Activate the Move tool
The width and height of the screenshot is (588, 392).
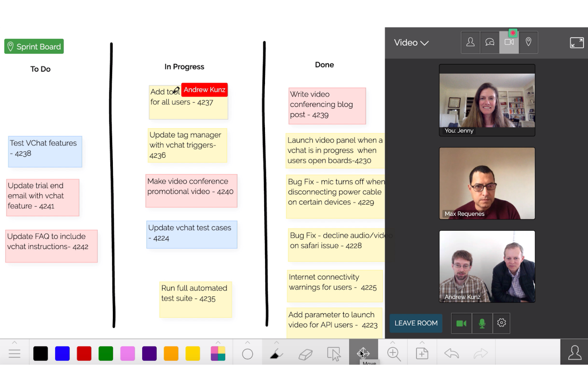pyautogui.click(x=364, y=353)
